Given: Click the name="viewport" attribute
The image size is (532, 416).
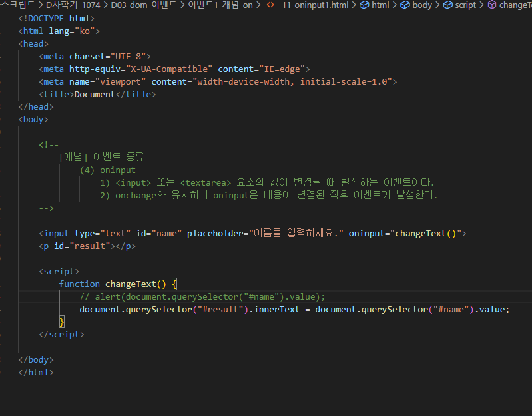Looking at the screenshot, I should [x=108, y=82].
